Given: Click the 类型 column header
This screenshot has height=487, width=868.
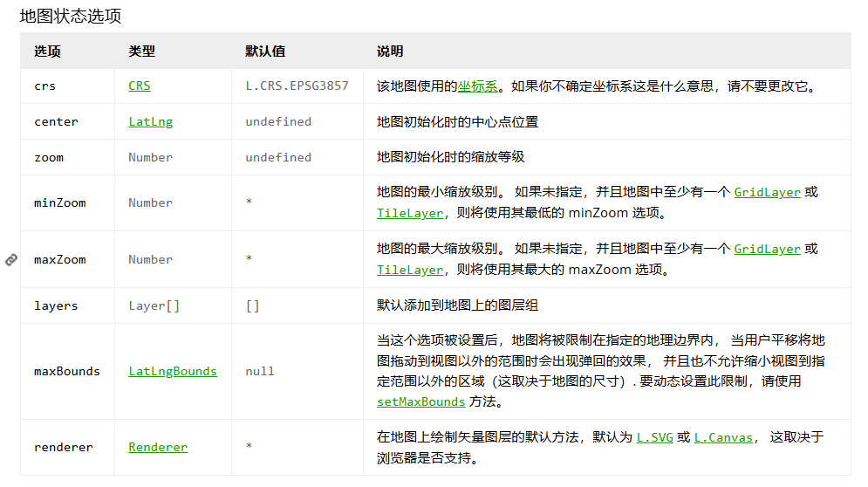Looking at the screenshot, I should 141,51.
